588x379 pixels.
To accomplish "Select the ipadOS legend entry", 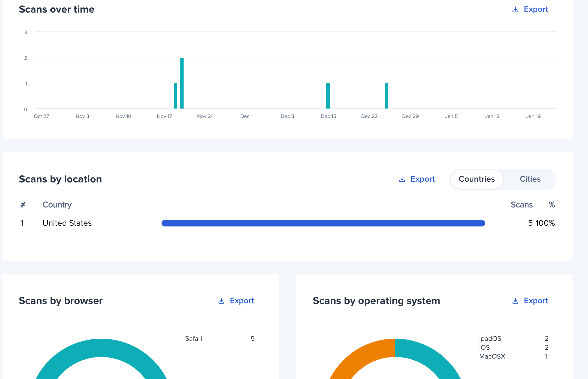I will [490, 339].
